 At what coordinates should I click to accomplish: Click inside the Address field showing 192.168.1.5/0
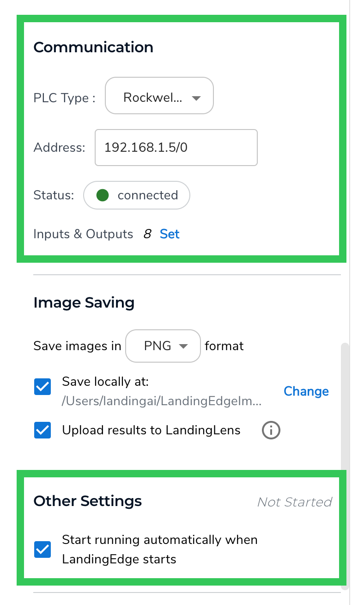click(176, 148)
